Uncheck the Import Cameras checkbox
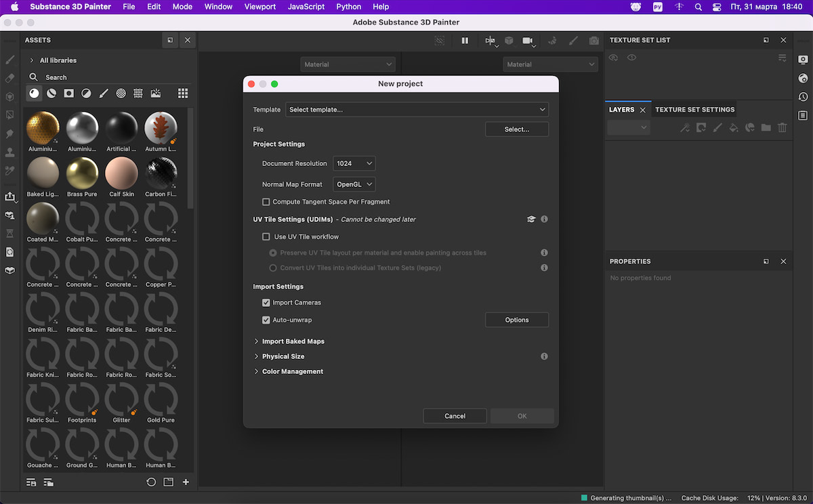Screen dimensions: 813x504 (x=266, y=303)
